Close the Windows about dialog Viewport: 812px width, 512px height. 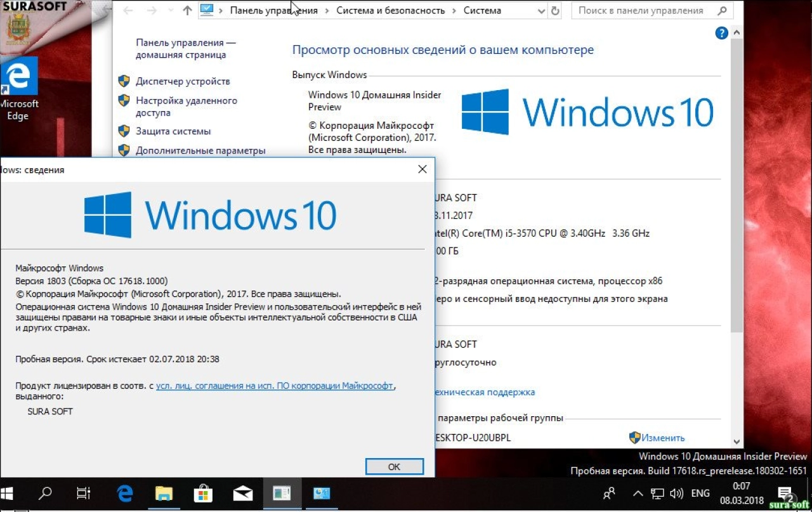click(x=422, y=169)
